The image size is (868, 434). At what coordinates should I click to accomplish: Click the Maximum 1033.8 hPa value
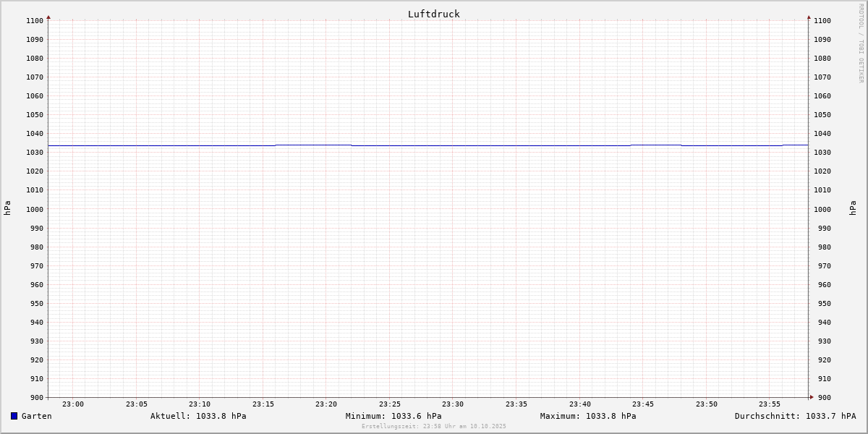[x=588, y=416]
